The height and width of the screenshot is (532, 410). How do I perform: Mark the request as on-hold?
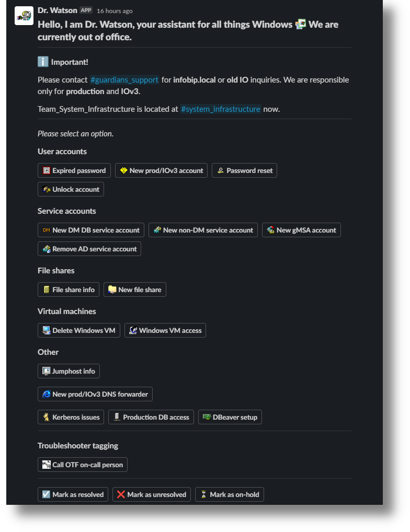point(230,494)
